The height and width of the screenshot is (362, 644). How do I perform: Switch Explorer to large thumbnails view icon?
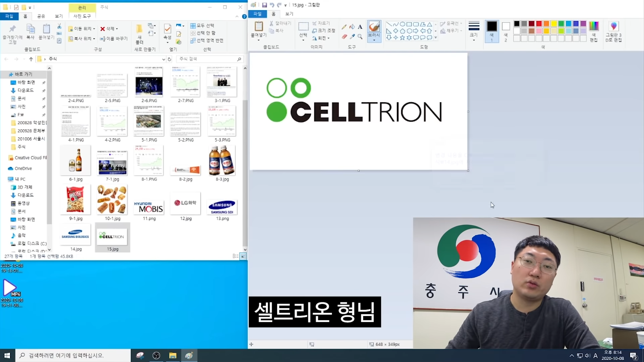243,256
